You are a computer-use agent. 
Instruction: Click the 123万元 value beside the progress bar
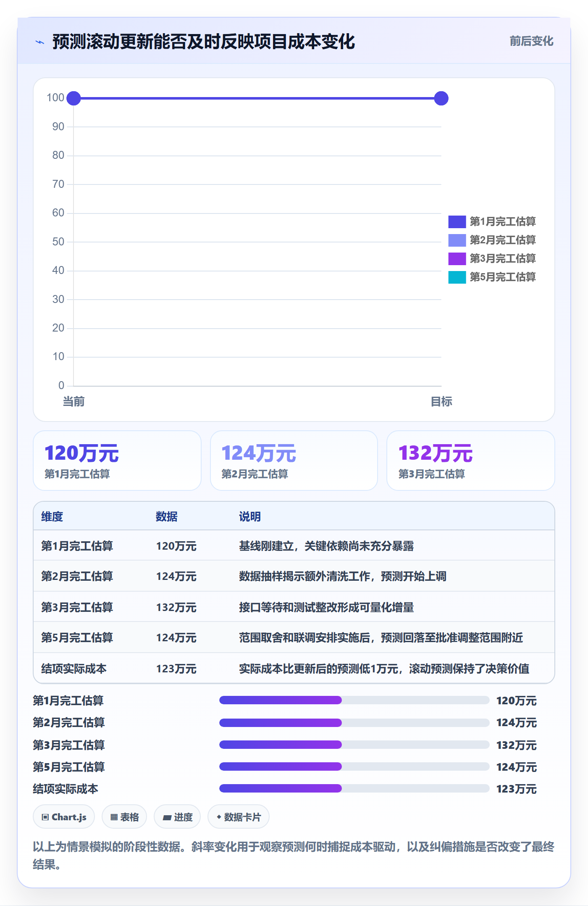517,789
